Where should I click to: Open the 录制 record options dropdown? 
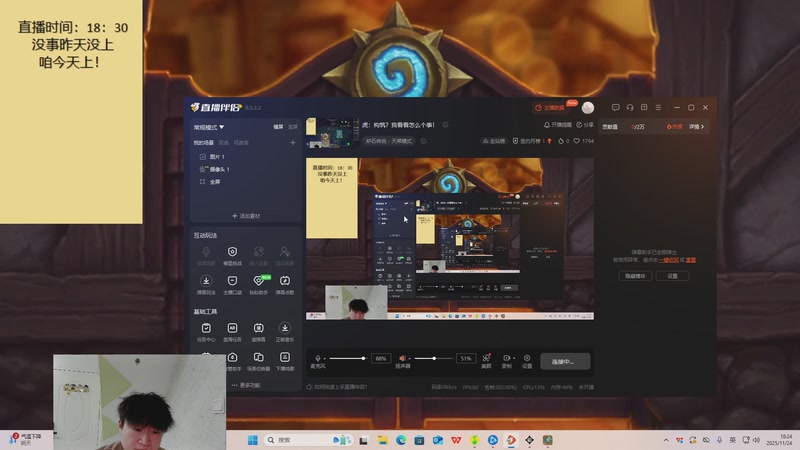click(x=514, y=358)
